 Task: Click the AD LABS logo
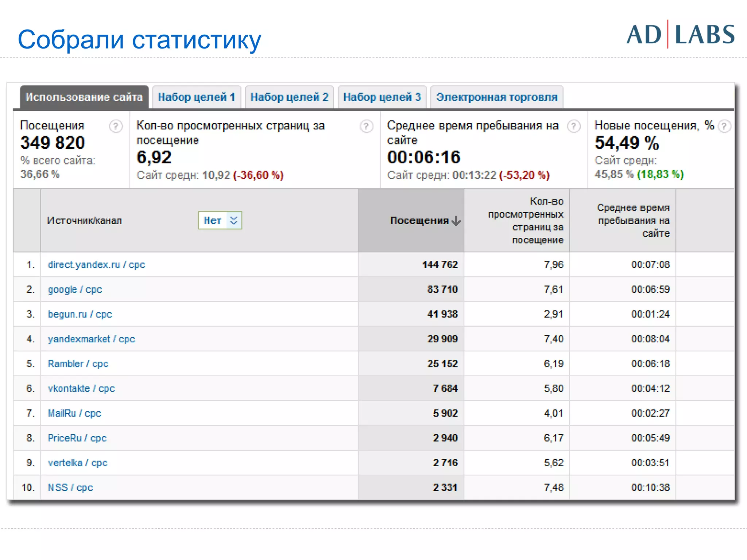[680, 35]
